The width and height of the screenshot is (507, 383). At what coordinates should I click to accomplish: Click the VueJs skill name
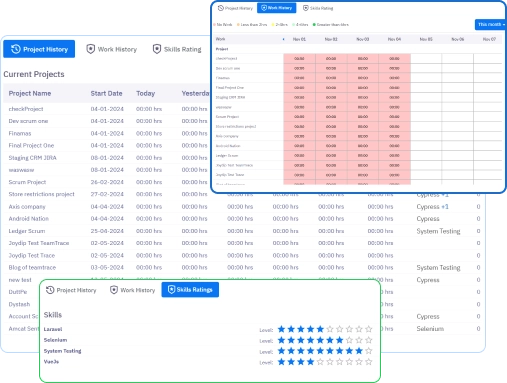[x=51, y=362]
